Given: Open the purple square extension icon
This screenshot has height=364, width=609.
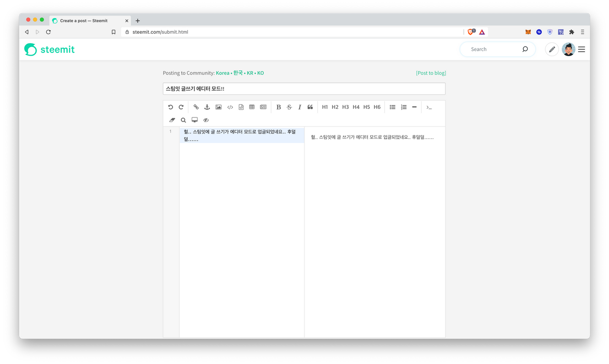Looking at the screenshot, I should coord(561,32).
